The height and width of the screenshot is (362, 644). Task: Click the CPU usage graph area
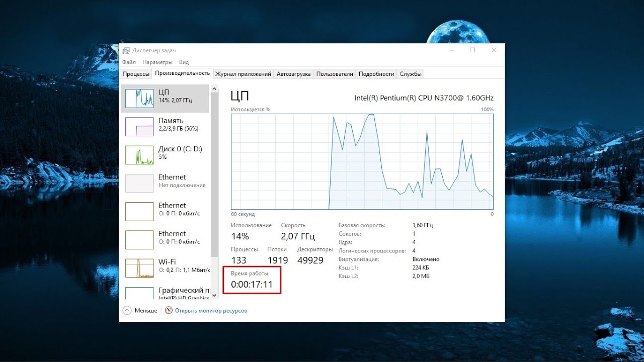pyautogui.click(x=362, y=161)
